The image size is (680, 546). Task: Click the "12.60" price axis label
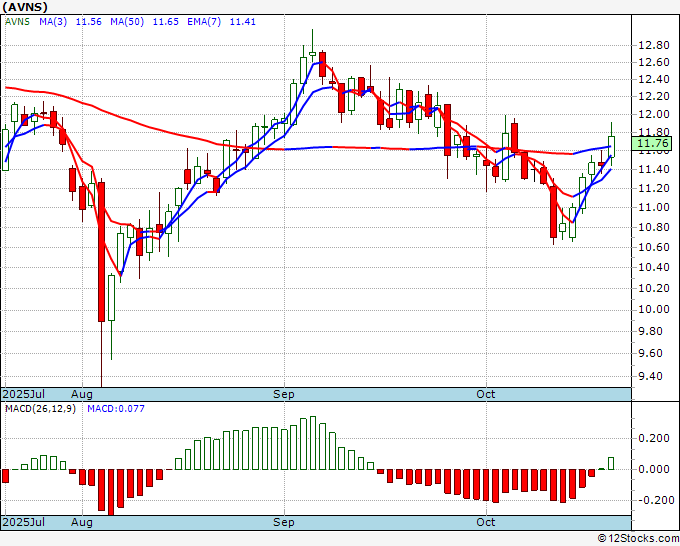pyautogui.click(x=654, y=62)
